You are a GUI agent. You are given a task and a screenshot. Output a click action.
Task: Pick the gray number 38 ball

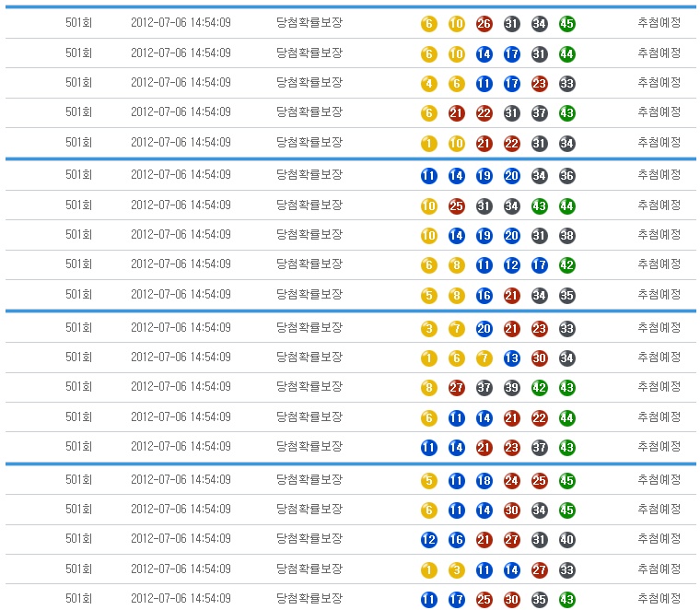566,236
